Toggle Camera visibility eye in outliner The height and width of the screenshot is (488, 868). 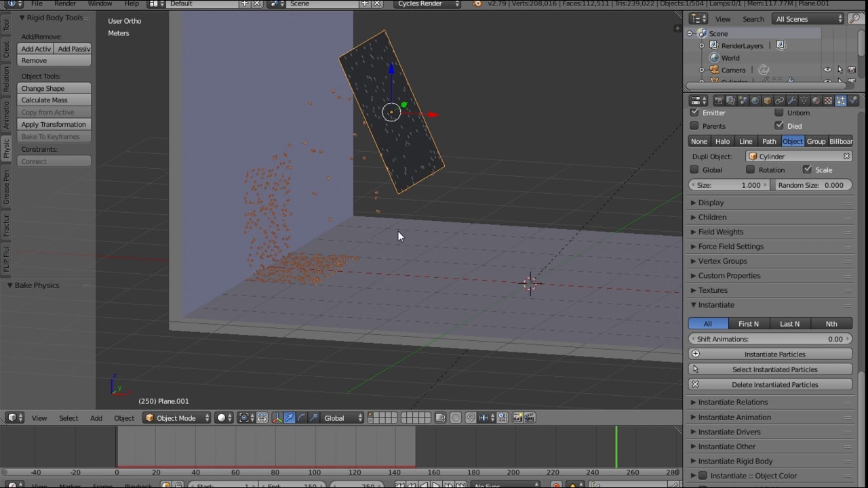[x=827, y=70]
